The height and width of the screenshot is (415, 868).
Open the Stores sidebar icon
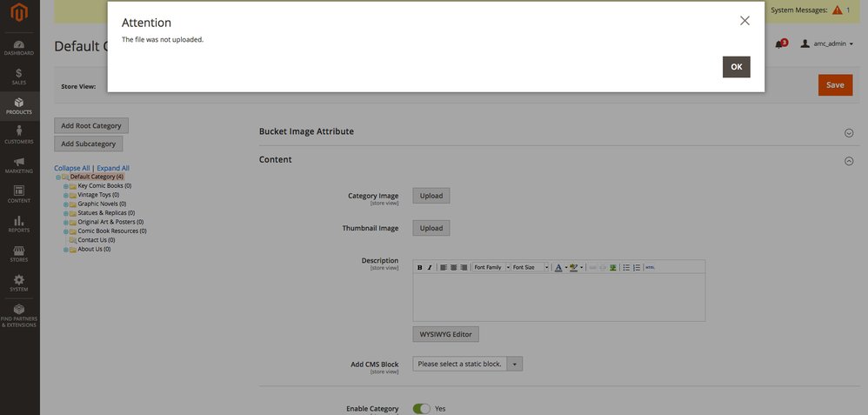pos(19,254)
